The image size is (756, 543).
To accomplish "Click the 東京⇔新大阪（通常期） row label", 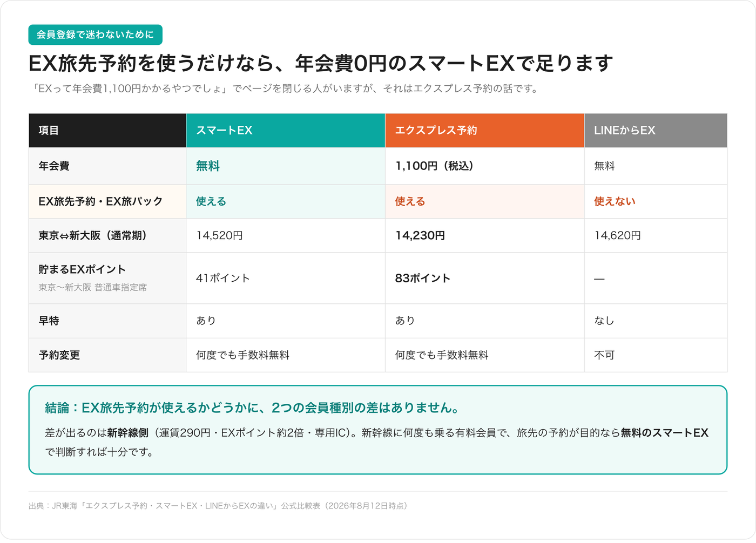I will [x=107, y=235].
